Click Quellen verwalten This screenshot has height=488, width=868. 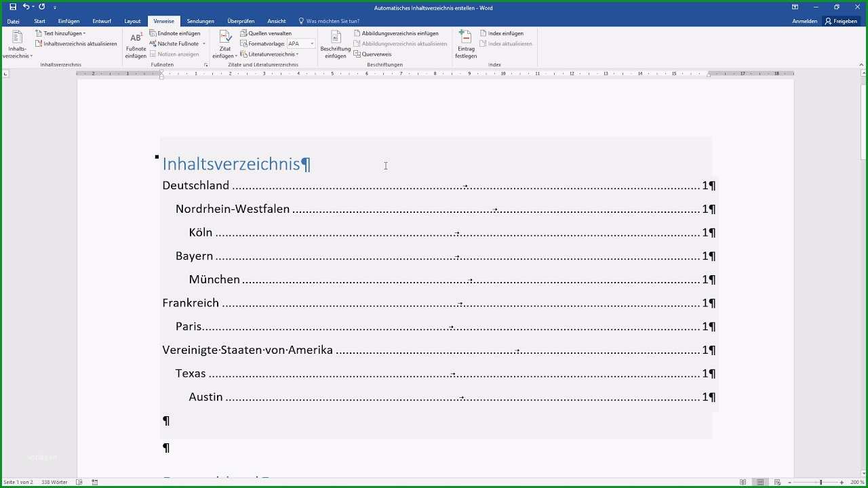tap(266, 33)
